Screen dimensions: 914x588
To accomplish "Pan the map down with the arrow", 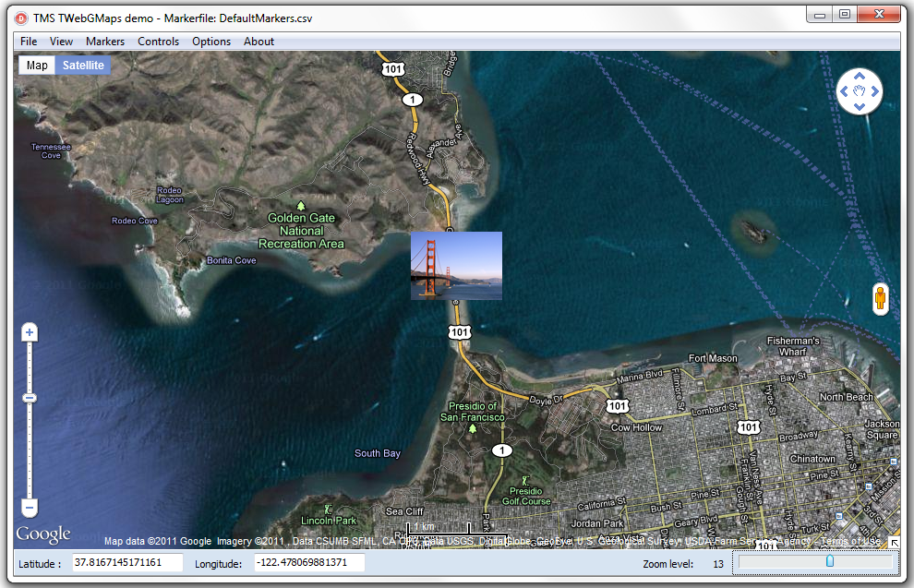I will pyautogui.click(x=860, y=107).
